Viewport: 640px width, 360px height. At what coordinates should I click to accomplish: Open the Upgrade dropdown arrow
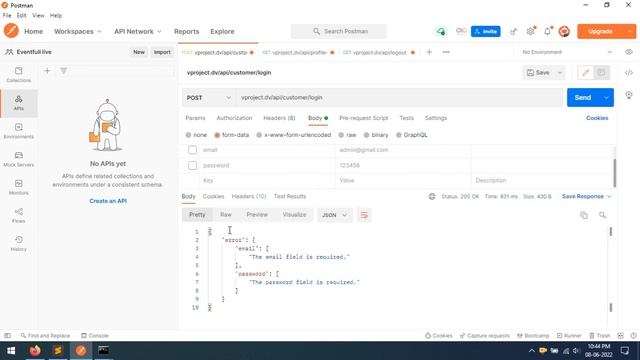point(630,31)
